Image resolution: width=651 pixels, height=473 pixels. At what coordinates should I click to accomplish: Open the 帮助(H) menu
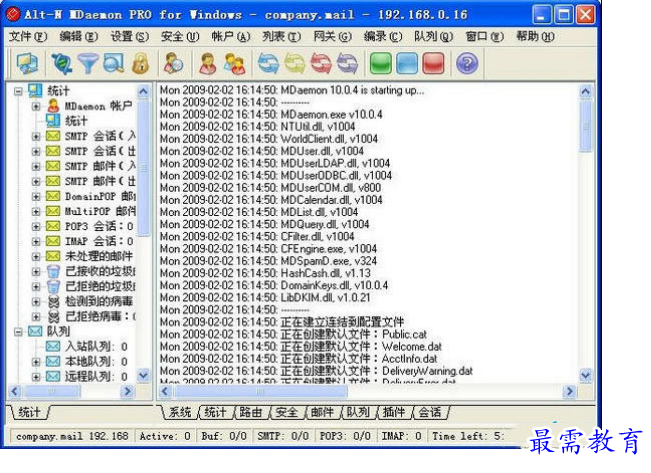pyautogui.click(x=535, y=37)
